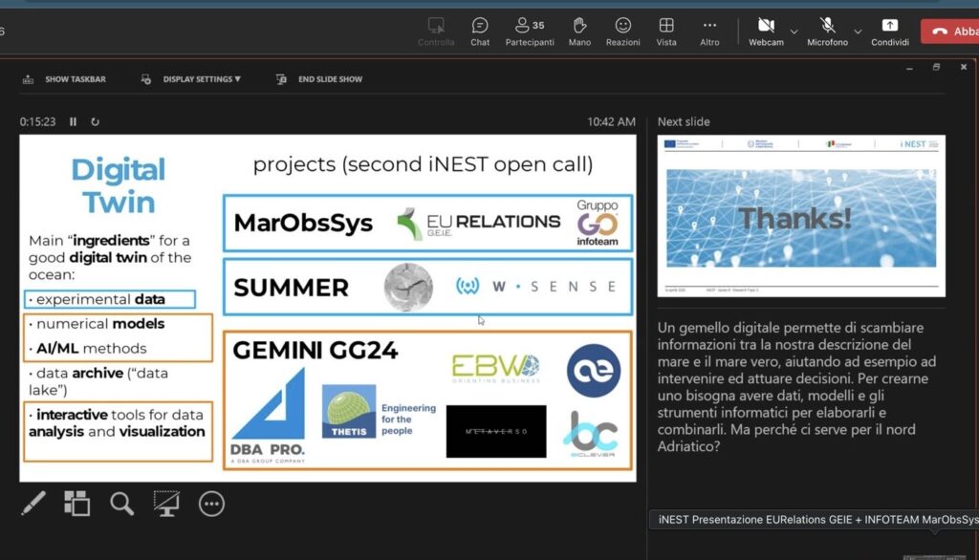Black out the slide show screen
This screenshot has height=560, width=979.
click(x=166, y=504)
